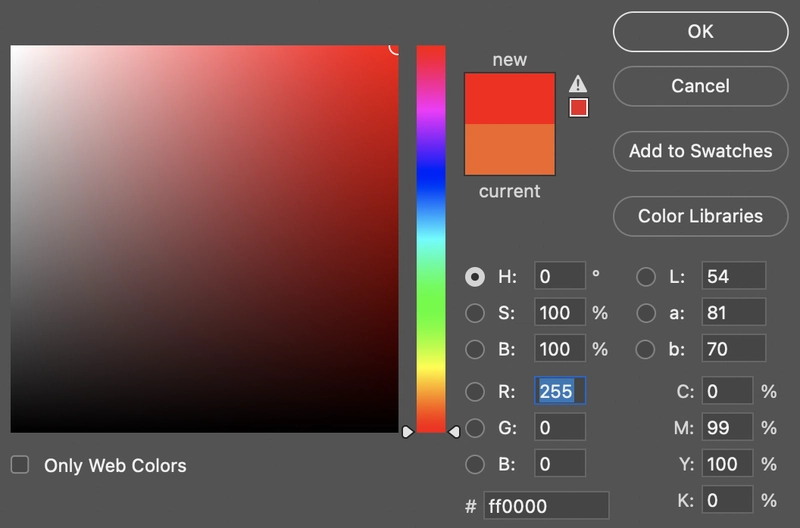Select the H hue radio button
Screen dimensions: 800x528
(475, 277)
